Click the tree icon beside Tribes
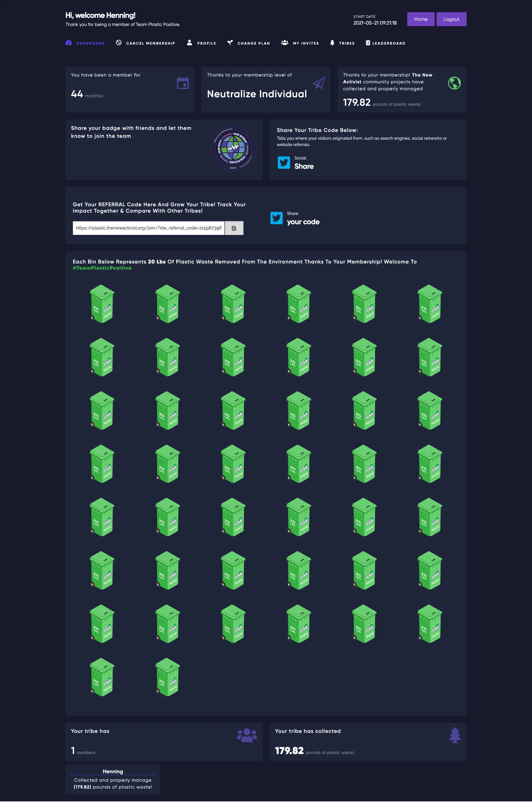Viewport: 532px width, 802px height. (332, 43)
